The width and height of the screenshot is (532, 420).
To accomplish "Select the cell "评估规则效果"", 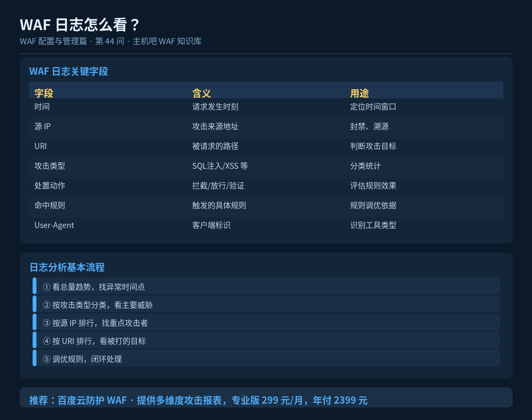I will click(373, 186).
